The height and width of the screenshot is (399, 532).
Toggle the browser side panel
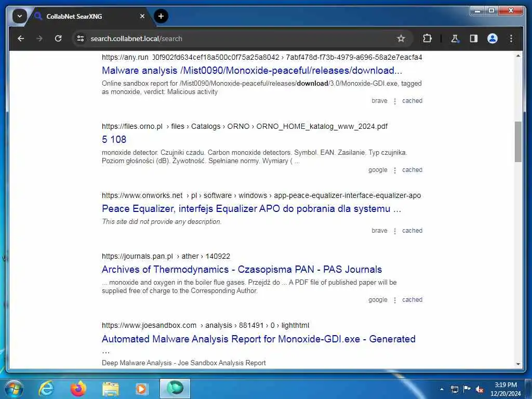[474, 38]
